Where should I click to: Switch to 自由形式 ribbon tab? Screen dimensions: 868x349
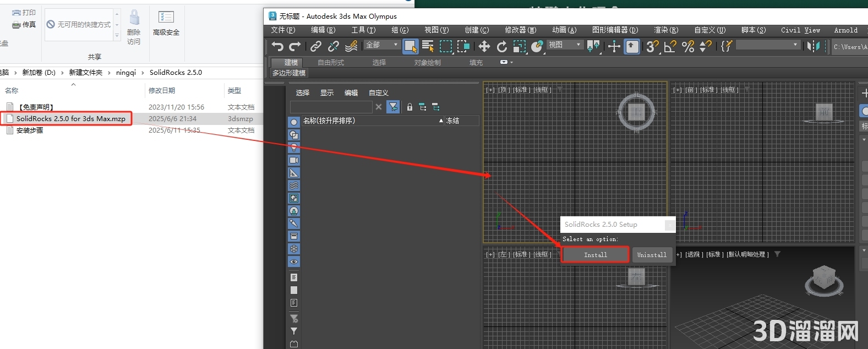pyautogui.click(x=331, y=62)
